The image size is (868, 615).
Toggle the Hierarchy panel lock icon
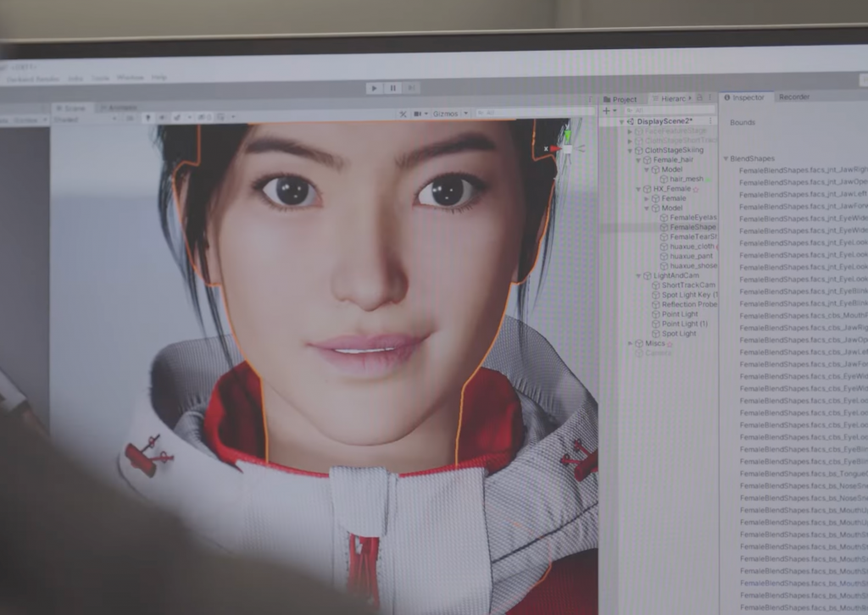click(x=700, y=98)
